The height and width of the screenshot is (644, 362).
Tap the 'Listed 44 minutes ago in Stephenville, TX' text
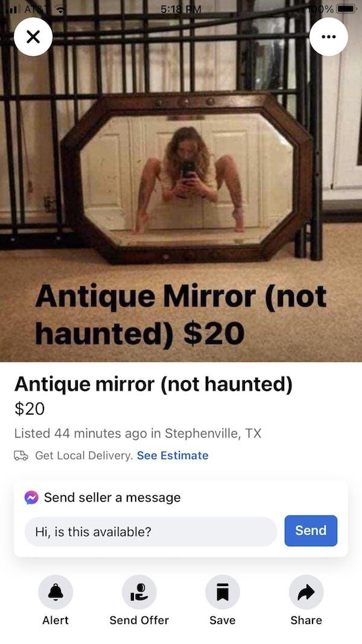pyautogui.click(x=138, y=433)
